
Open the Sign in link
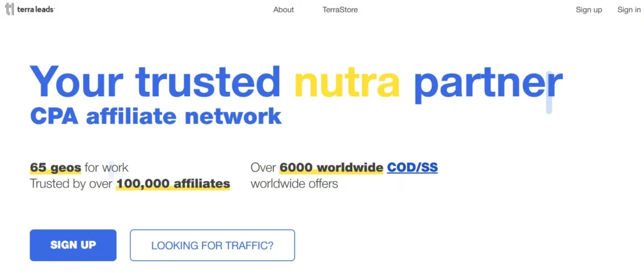pyautogui.click(x=629, y=10)
